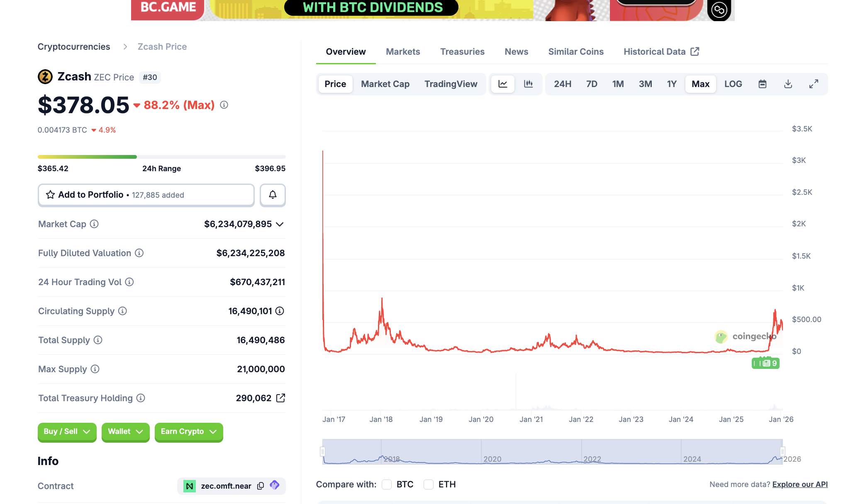
Task: Set a price alert via the bell icon
Action: 273,195
